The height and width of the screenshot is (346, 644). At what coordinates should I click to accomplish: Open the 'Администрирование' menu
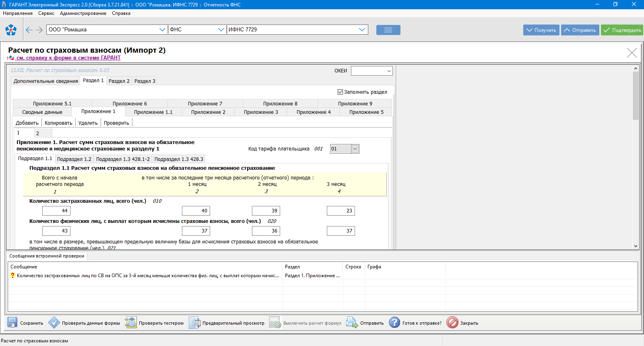[83, 13]
